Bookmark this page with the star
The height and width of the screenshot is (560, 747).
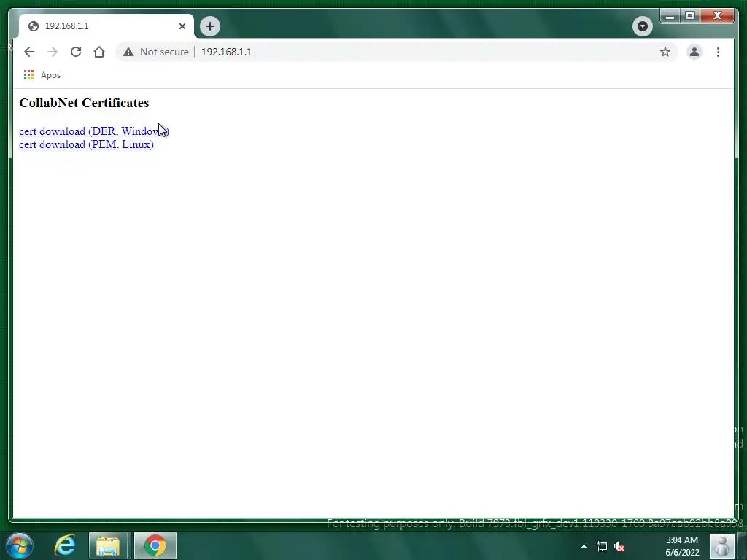click(x=665, y=52)
